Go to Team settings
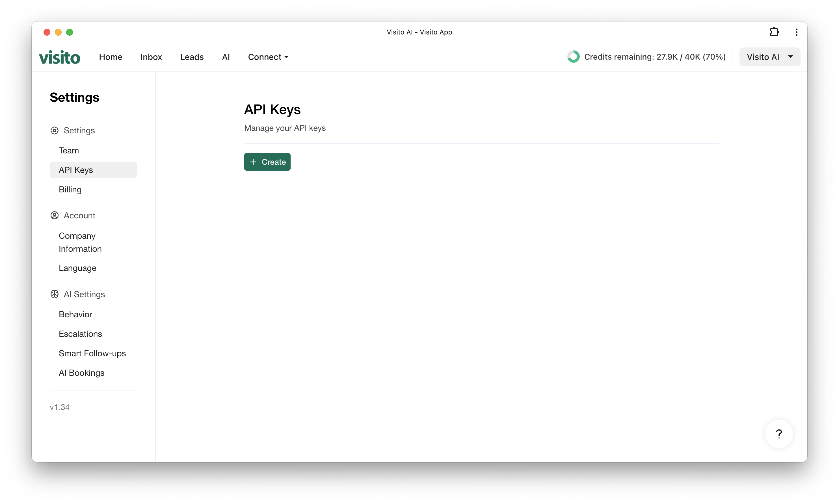Screen dimensions: 839x504 point(69,150)
